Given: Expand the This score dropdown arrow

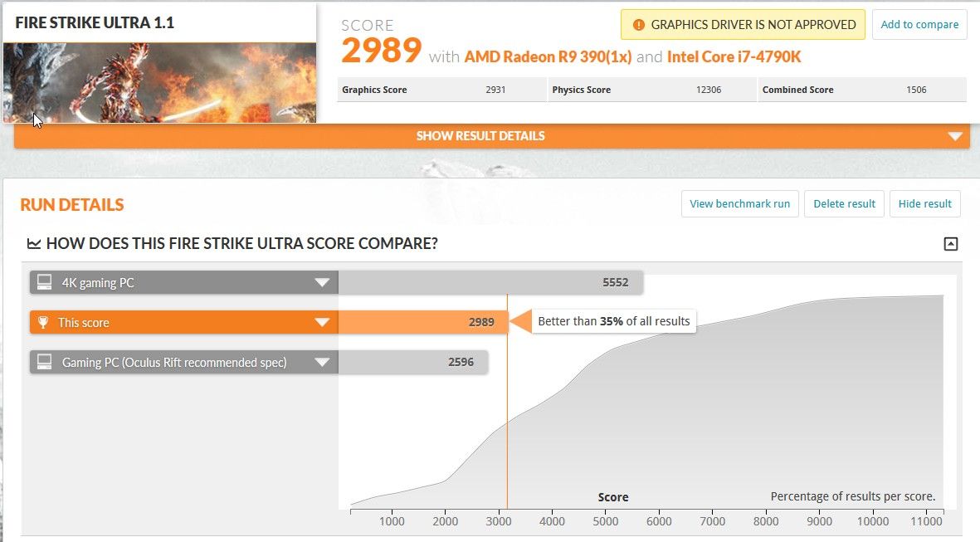Looking at the screenshot, I should pos(322,323).
